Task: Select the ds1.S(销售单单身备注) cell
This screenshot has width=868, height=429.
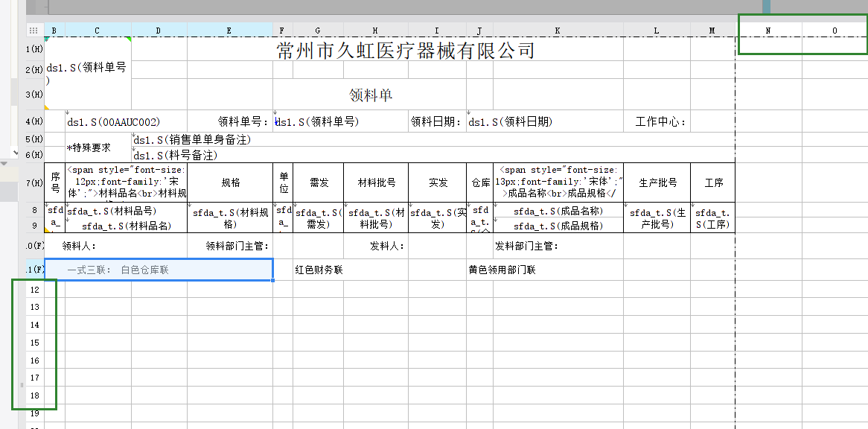Action: [x=433, y=139]
